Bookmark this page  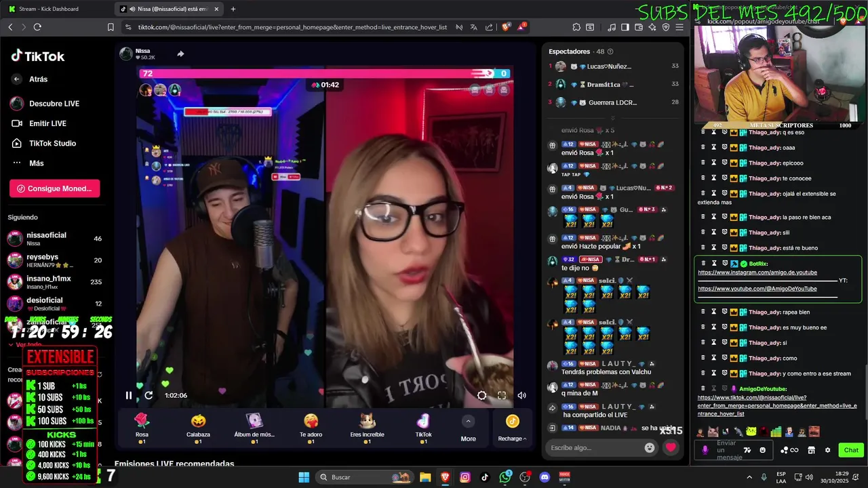111,27
